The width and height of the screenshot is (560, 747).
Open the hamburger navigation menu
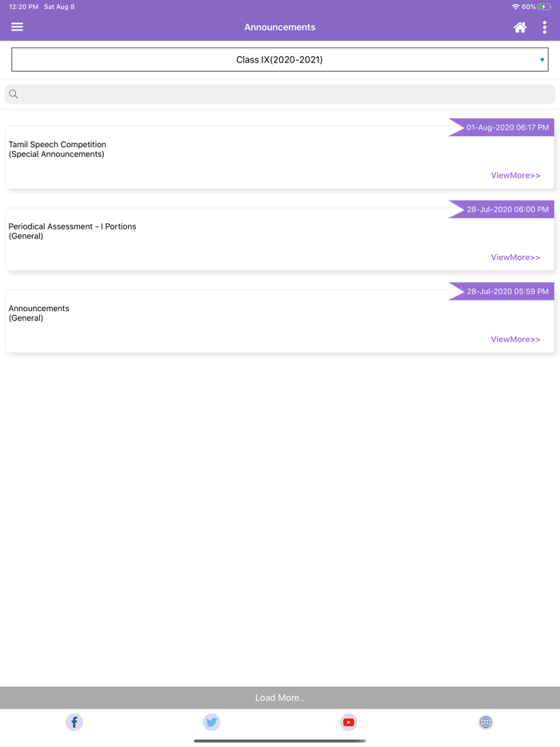pos(17,26)
